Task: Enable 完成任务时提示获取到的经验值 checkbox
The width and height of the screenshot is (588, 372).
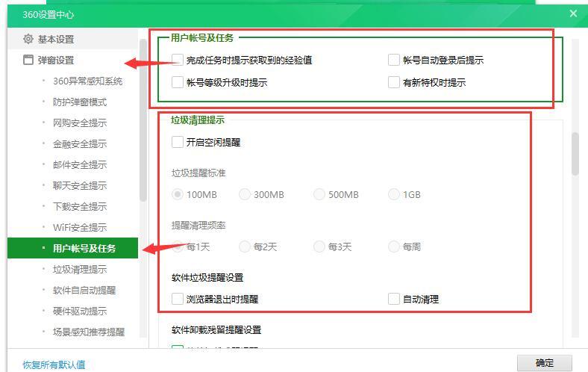Action: pyautogui.click(x=178, y=60)
